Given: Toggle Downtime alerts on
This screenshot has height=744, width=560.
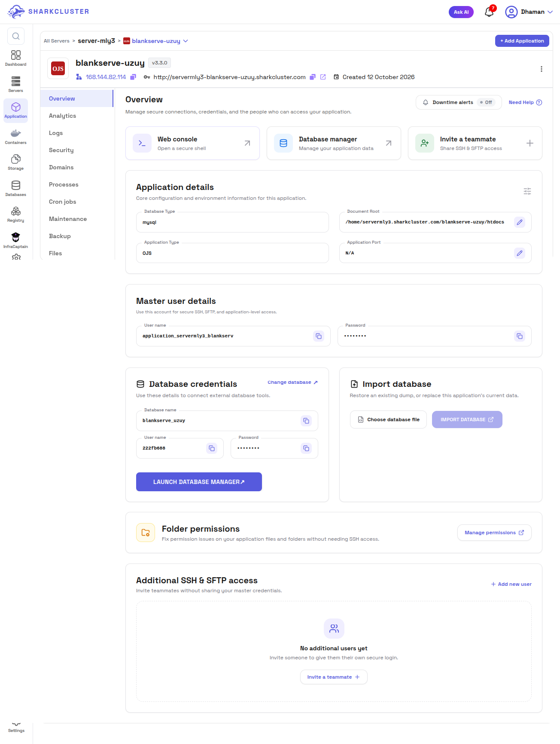Looking at the screenshot, I should coord(486,102).
